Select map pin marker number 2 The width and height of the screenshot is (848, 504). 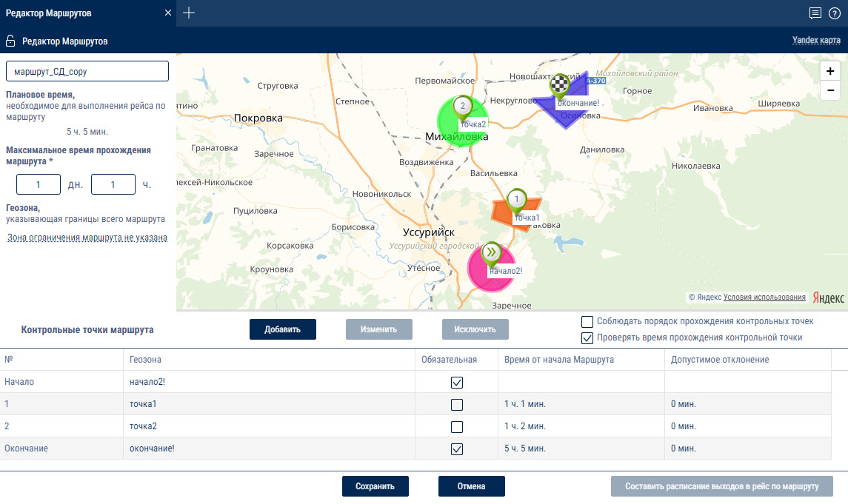pos(462,107)
